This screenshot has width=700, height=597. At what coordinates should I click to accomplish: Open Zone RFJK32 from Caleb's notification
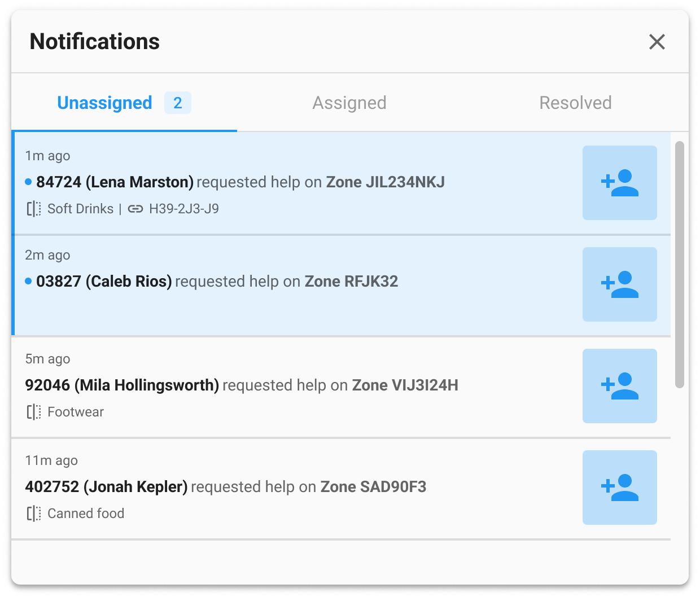tap(351, 282)
